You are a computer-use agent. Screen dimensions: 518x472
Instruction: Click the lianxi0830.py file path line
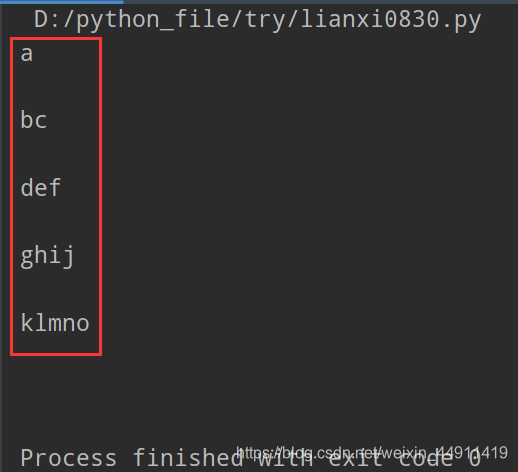click(x=257, y=20)
